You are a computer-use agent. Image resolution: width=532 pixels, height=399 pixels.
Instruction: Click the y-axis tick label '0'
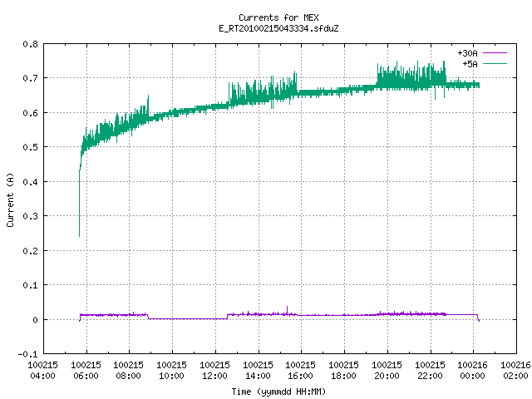click(35, 319)
